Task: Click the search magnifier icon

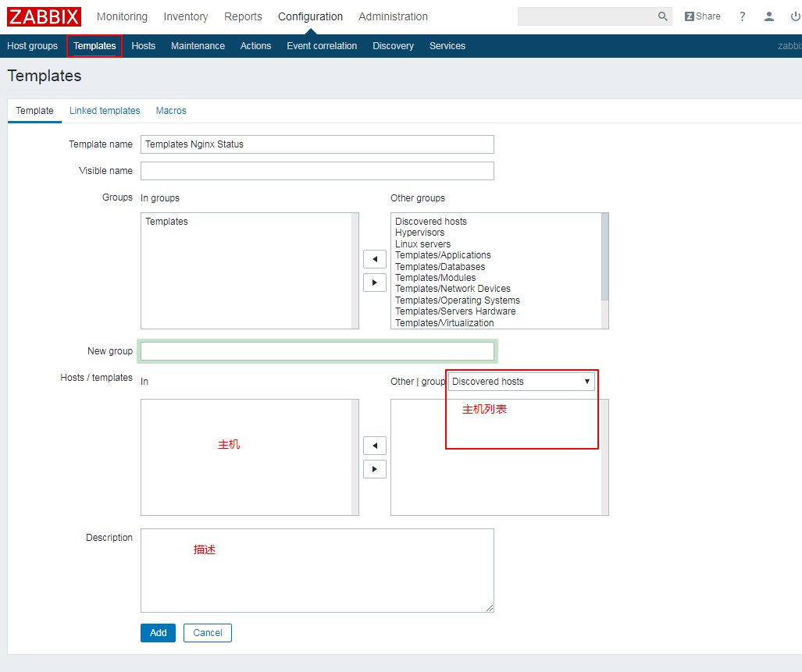Action: tap(662, 16)
